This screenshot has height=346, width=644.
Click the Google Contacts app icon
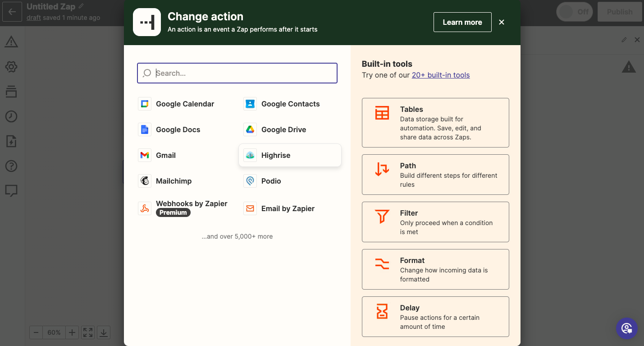[250, 104]
